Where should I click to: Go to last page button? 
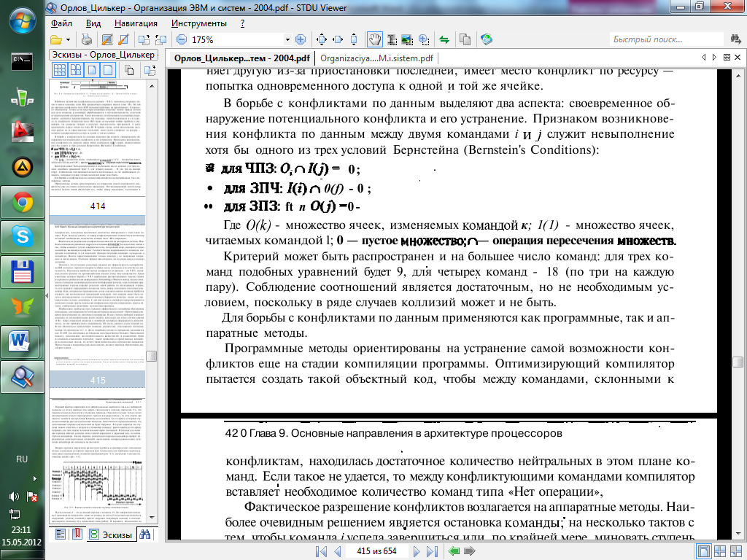pos(432,551)
